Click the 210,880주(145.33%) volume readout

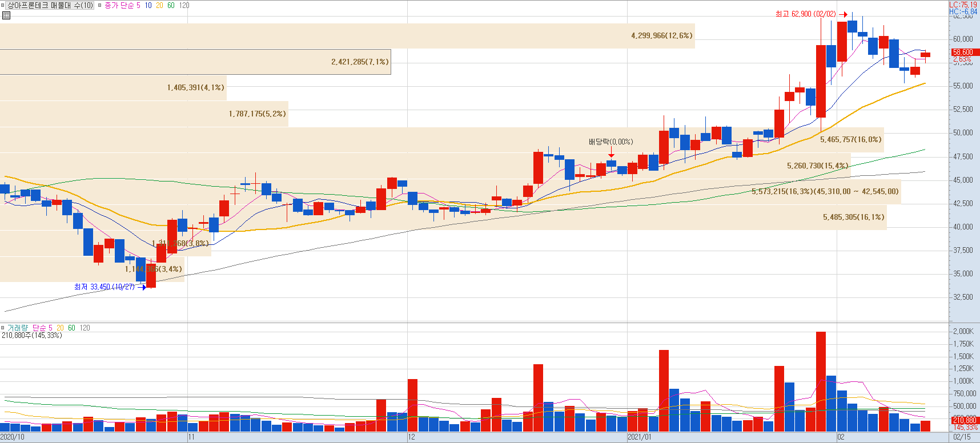pyautogui.click(x=32, y=335)
